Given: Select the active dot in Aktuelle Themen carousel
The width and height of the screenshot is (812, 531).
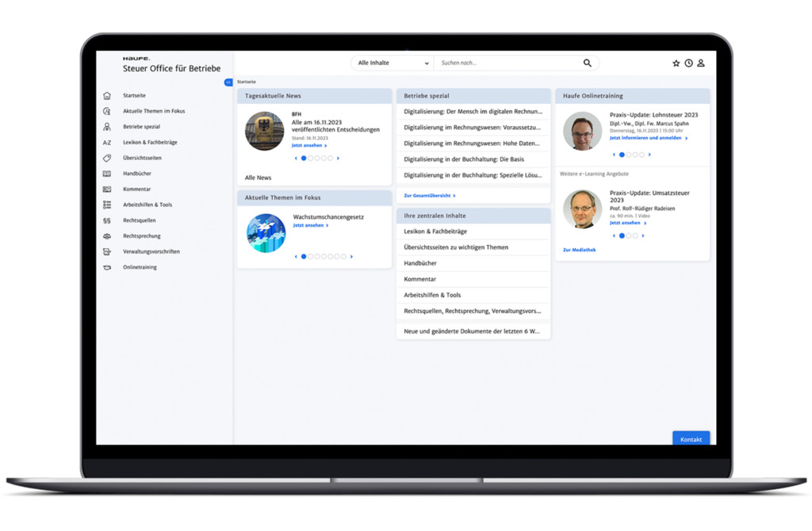Looking at the screenshot, I should pos(304,257).
